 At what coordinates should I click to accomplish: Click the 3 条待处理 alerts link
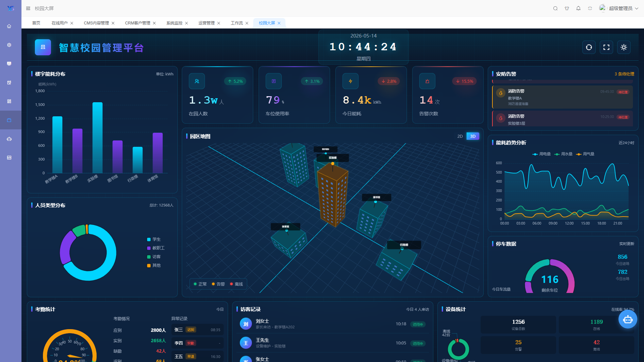click(624, 74)
